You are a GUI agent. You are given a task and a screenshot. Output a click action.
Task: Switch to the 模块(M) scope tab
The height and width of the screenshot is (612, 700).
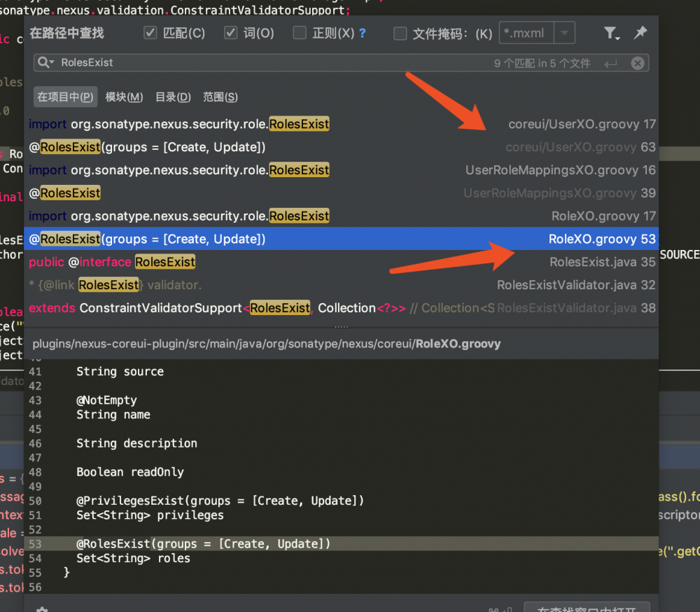pos(123,97)
